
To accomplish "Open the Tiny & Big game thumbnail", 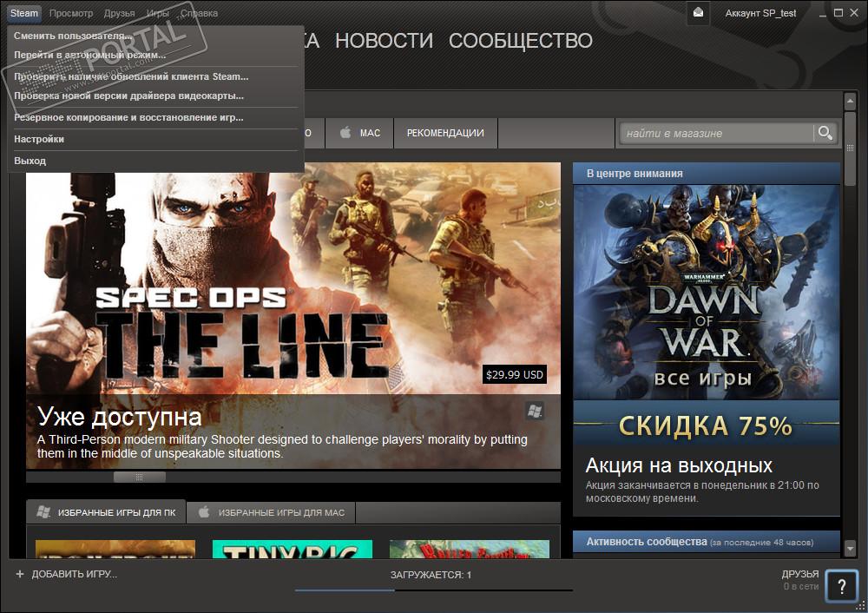I will pos(293,549).
